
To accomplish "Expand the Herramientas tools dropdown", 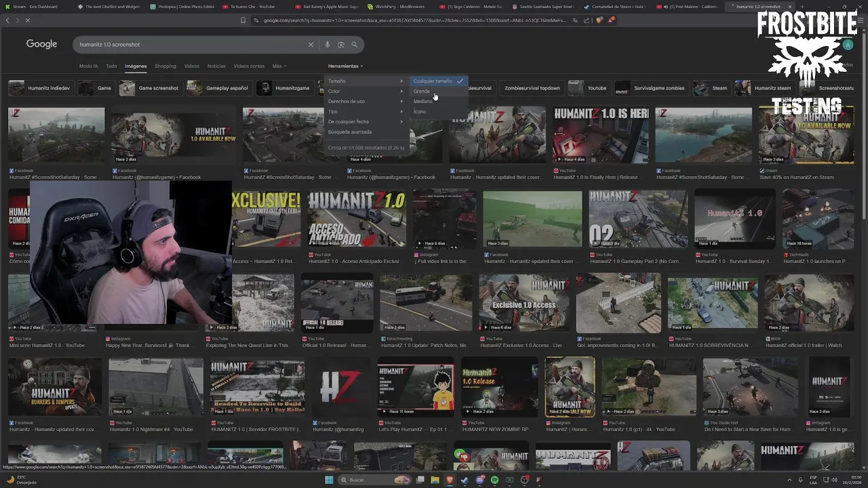I will [x=345, y=66].
